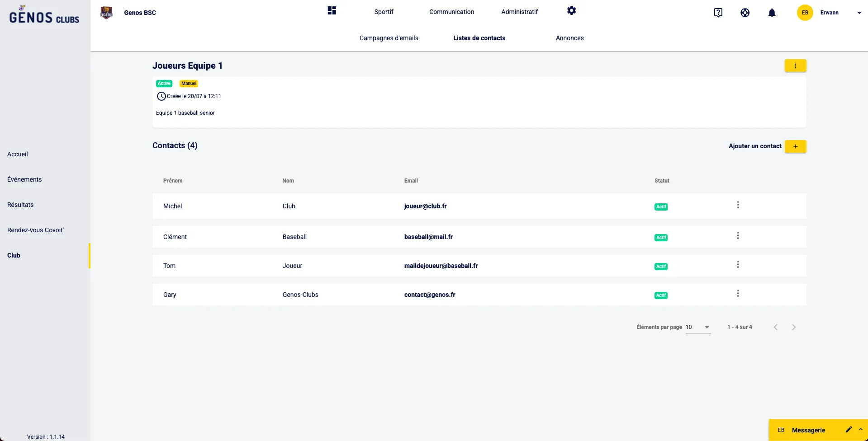Image resolution: width=868 pixels, height=441 pixels.
Task: Open the dashboard grid icon
Action: click(332, 11)
